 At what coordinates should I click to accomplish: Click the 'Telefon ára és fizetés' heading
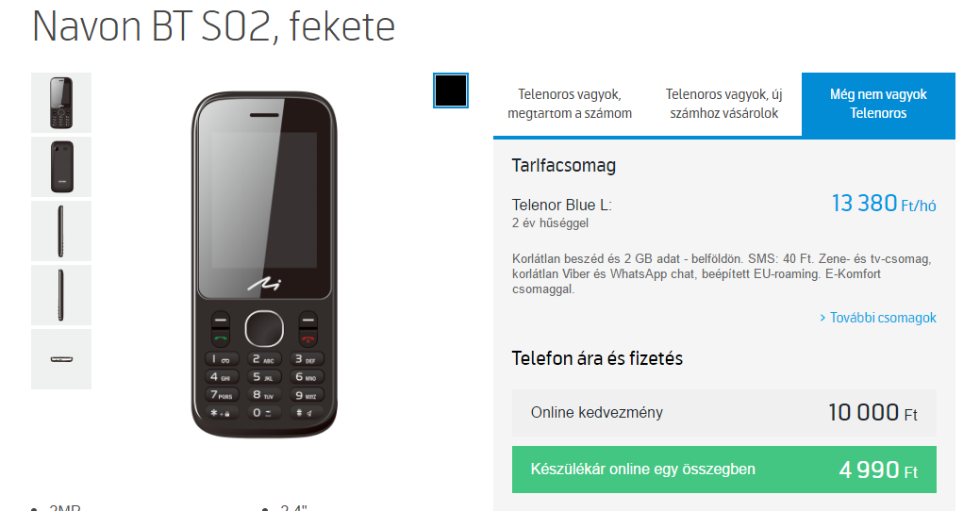tap(597, 358)
